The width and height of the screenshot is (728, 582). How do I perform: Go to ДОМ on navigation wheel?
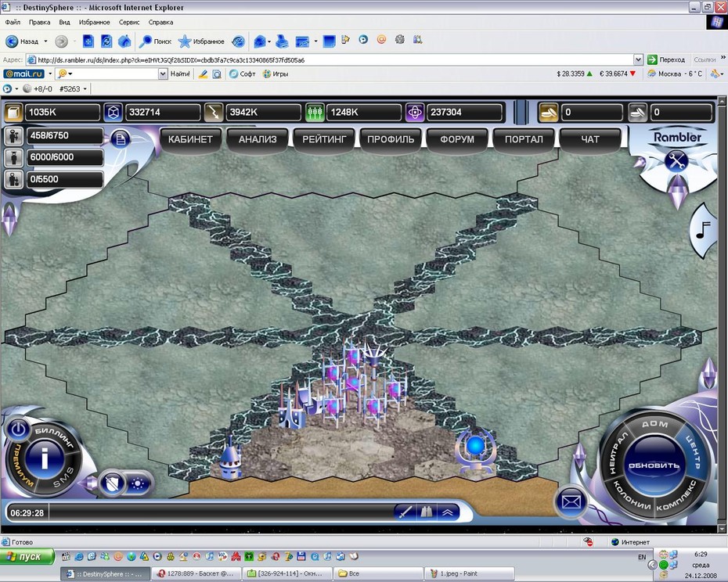pyautogui.click(x=654, y=424)
